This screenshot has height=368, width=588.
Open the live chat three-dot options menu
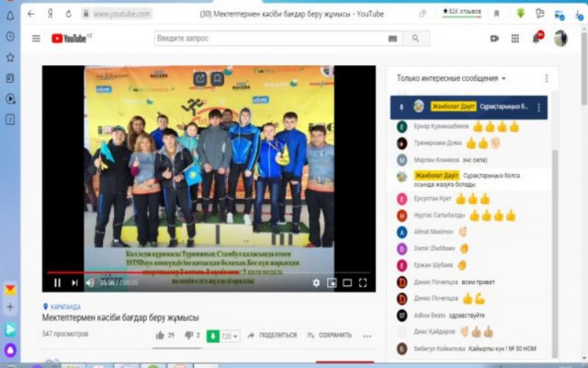click(547, 79)
